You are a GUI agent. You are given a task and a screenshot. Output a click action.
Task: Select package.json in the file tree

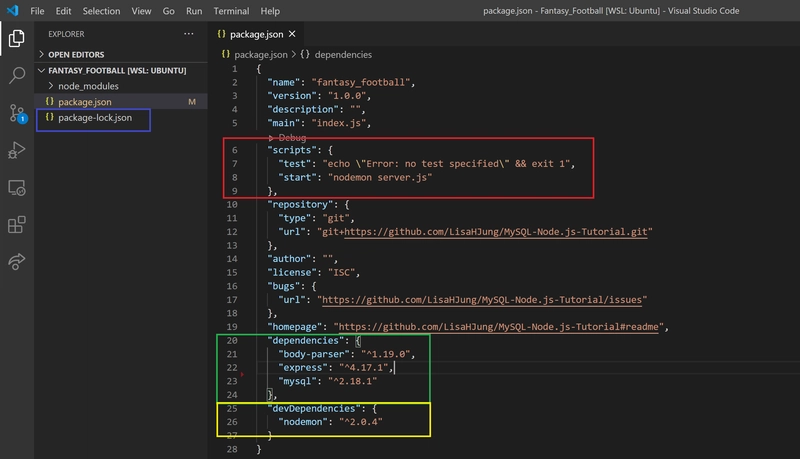[121, 101]
